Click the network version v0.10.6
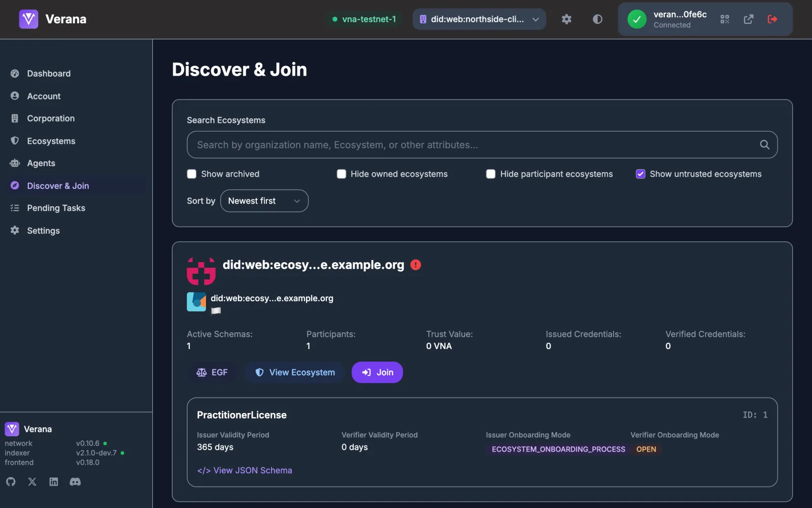This screenshot has width=812, height=508. [x=88, y=443]
